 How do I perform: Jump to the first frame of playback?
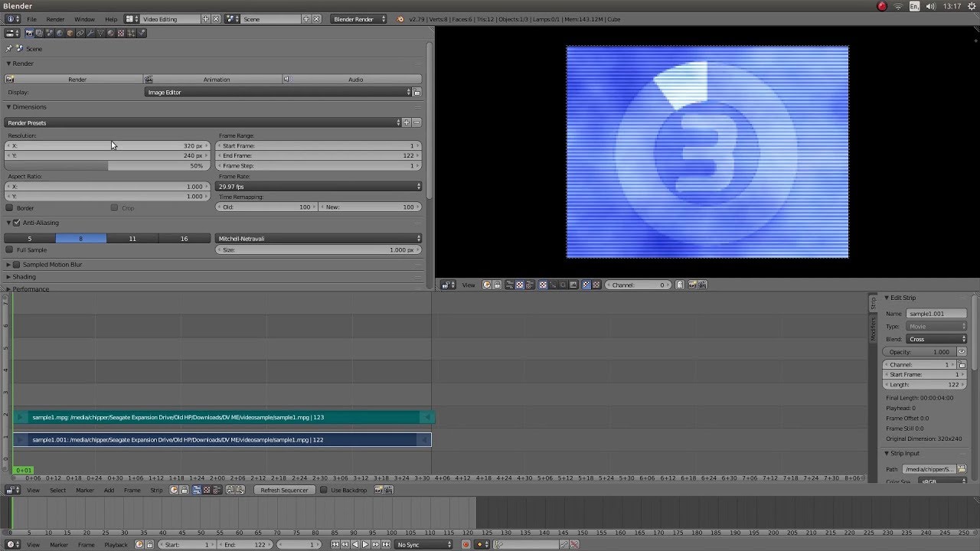tap(335, 544)
